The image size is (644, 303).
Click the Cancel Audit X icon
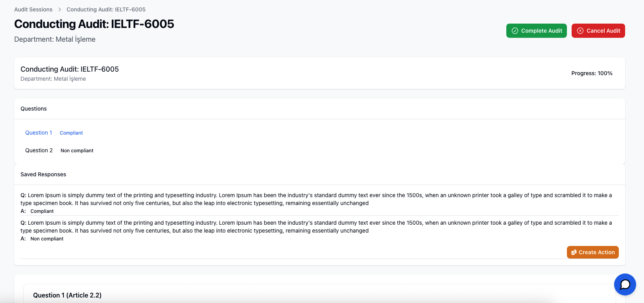pos(580,31)
